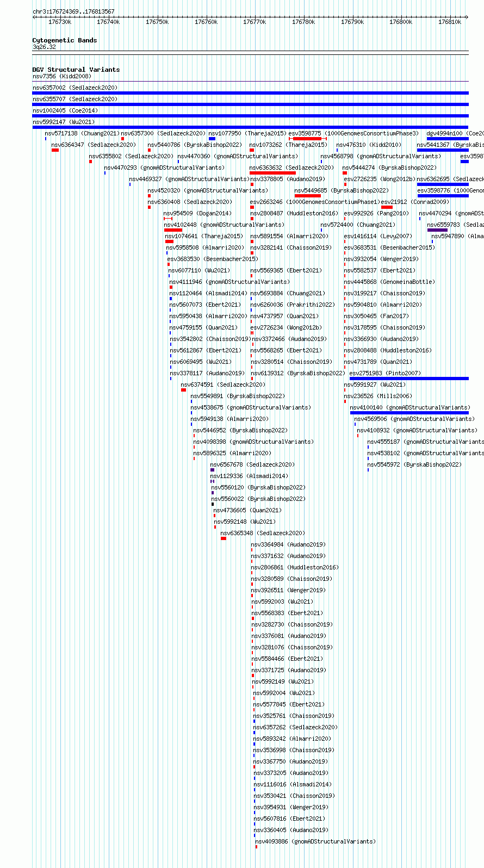Open esv2726235 (Wong2012b) variant
The height and width of the screenshot is (868, 484).
point(380,179)
